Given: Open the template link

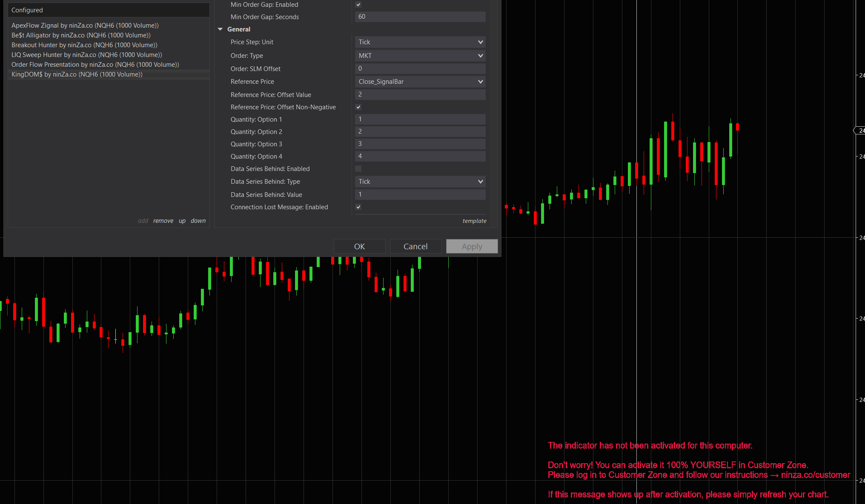Looking at the screenshot, I should click(x=474, y=221).
